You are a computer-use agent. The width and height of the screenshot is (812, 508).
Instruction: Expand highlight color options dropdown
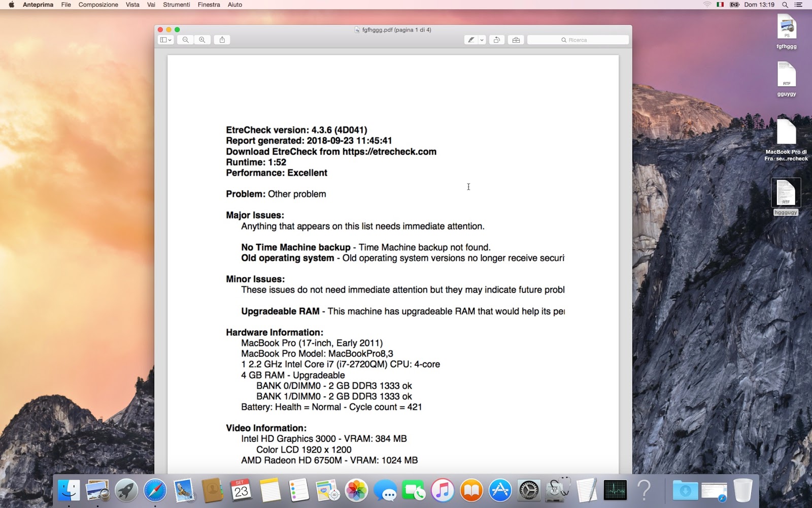click(482, 40)
